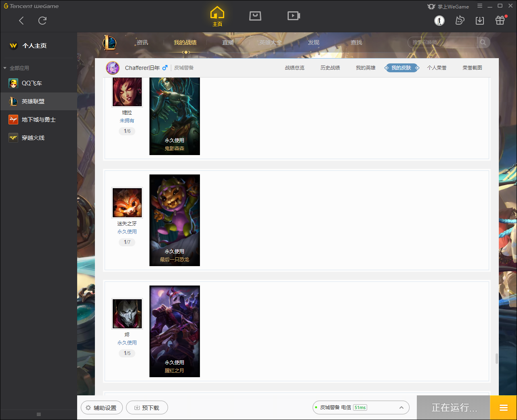Open the store bag icon
This screenshot has height=420, width=517.
tap(255, 16)
